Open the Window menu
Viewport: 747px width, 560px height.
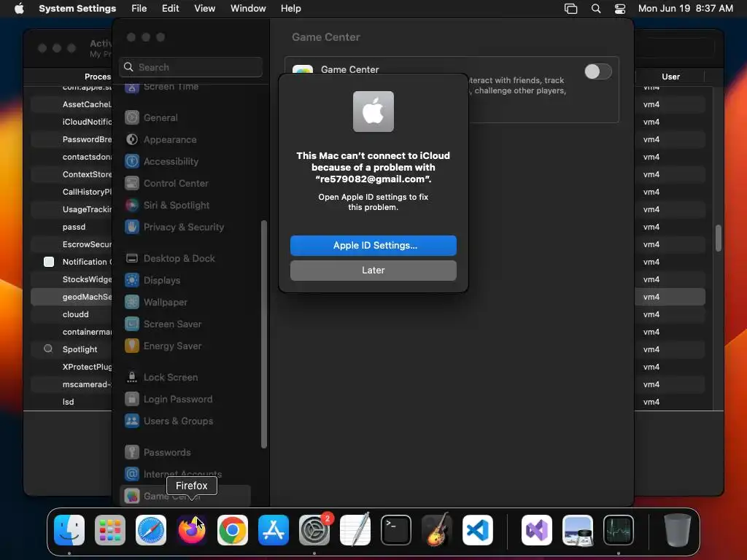[x=248, y=9]
